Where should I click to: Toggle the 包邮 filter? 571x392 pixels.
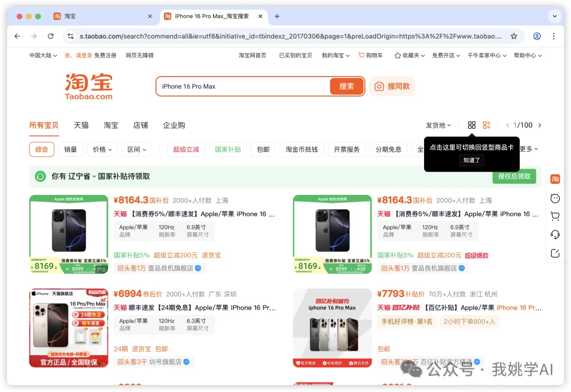point(263,150)
